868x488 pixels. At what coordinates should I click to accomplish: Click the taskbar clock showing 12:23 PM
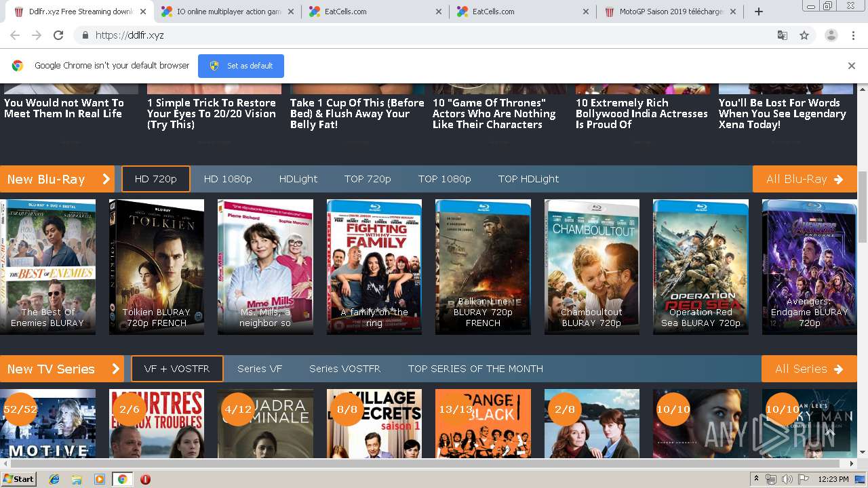(833, 479)
